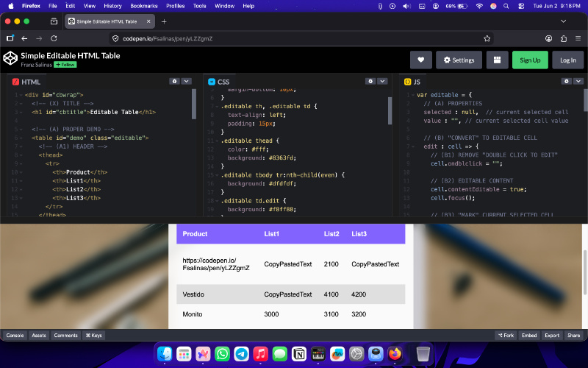Image resolution: width=588 pixels, height=368 pixels.
Task: Open the Firefox account icon
Action: (x=548, y=38)
